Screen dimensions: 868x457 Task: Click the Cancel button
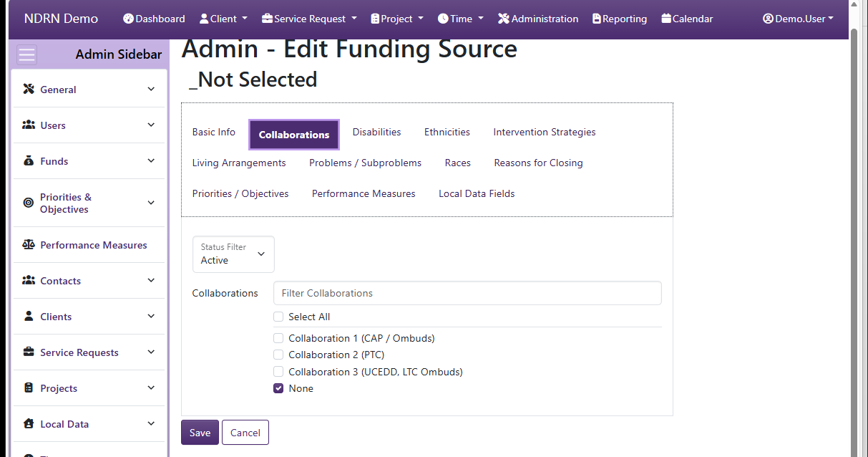pyautogui.click(x=245, y=433)
